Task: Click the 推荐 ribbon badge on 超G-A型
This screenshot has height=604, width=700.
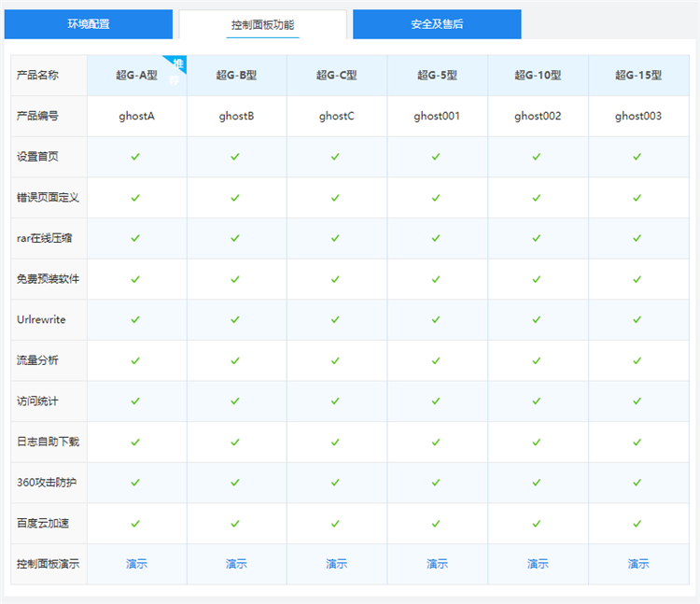Action: [x=176, y=66]
